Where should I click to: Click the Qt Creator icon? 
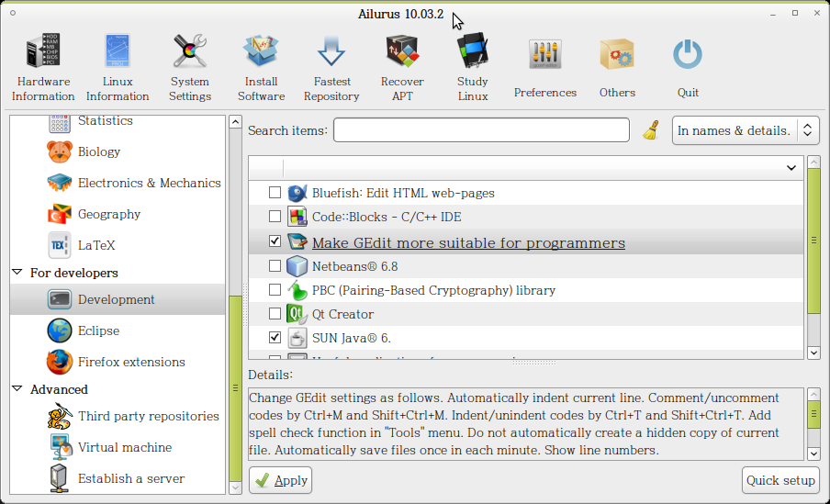pos(297,314)
